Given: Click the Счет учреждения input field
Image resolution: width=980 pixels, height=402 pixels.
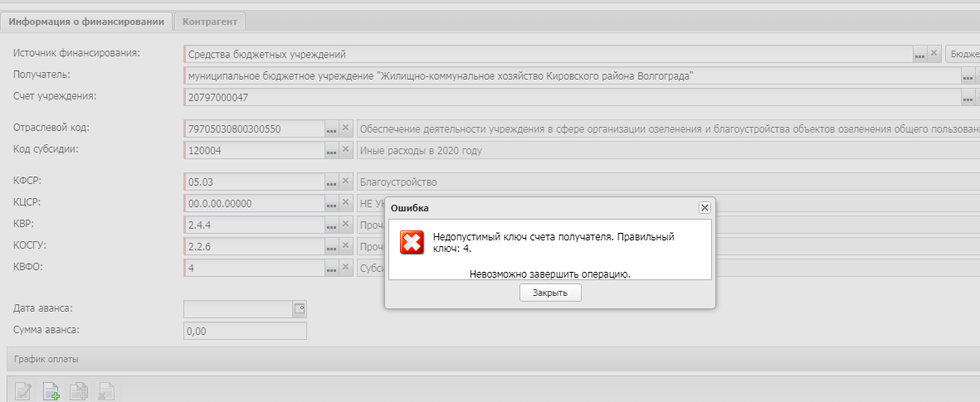Looking at the screenshot, I should coord(571,98).
